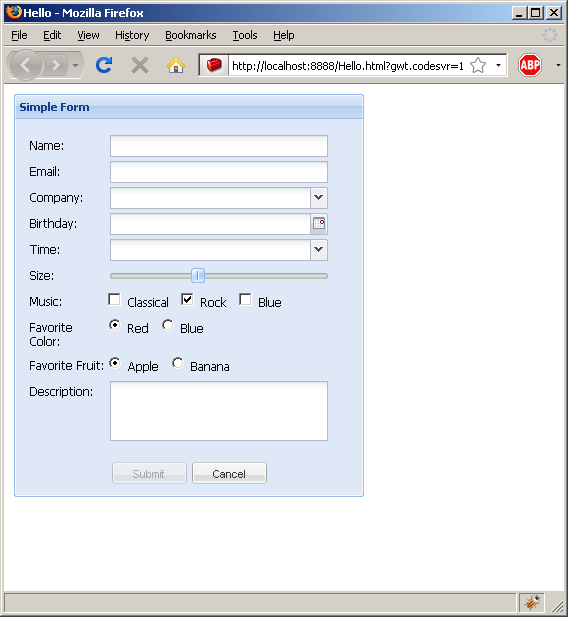568x617 pixels.
Task: Click inside the Description text area
Action: tap(219, 411)
